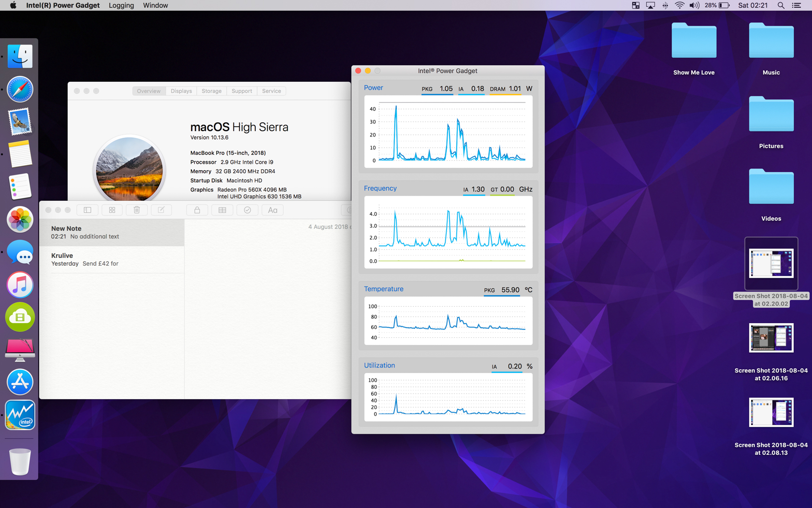812x508 pixels.
Task: Switch to Service tab
Action: click(272, 91)
